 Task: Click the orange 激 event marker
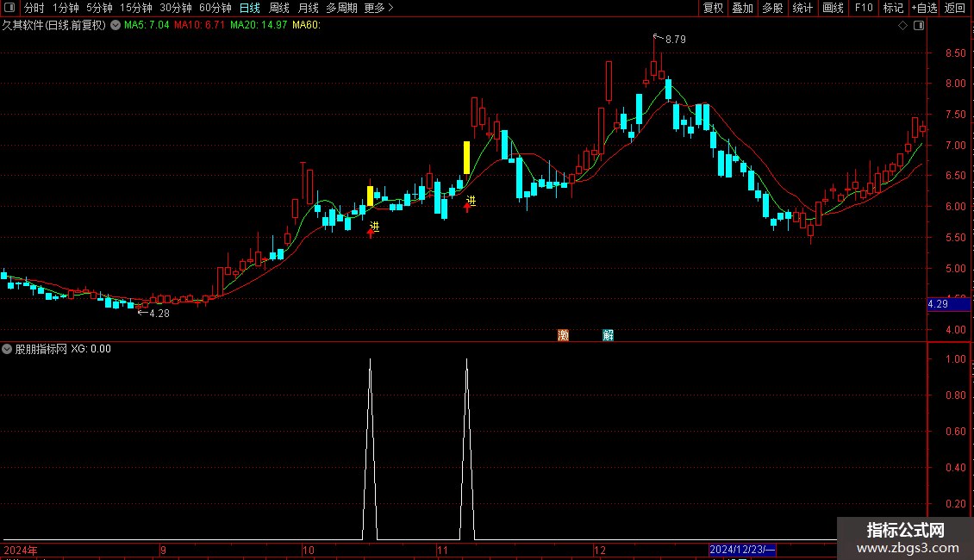click(564, 335)
